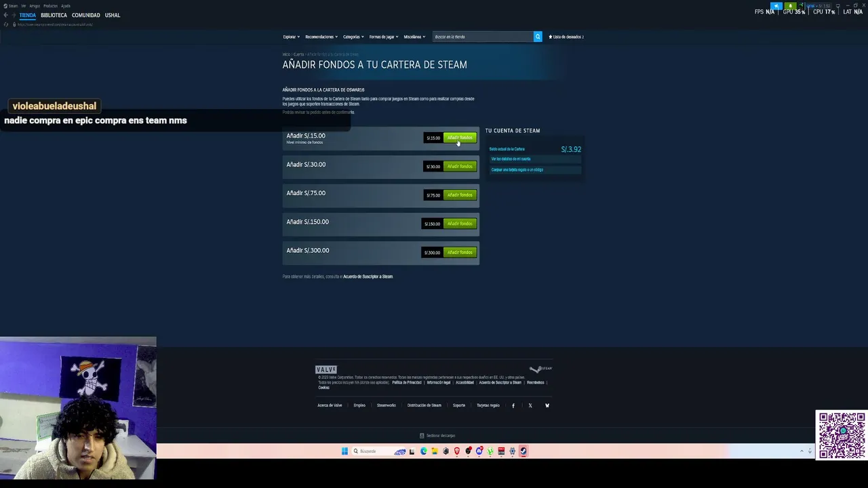The width and height of the screenshot is (868, 488).
Task: Click the download manager icon at bottom
Action: point(422,436)
